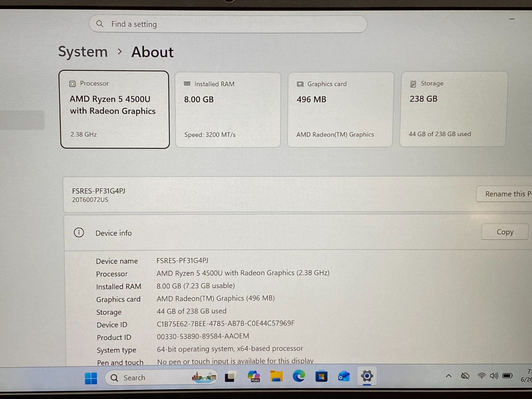The image size is (532, 399).
Task: Open the Installed RAM card
Action: coord(228,110)
